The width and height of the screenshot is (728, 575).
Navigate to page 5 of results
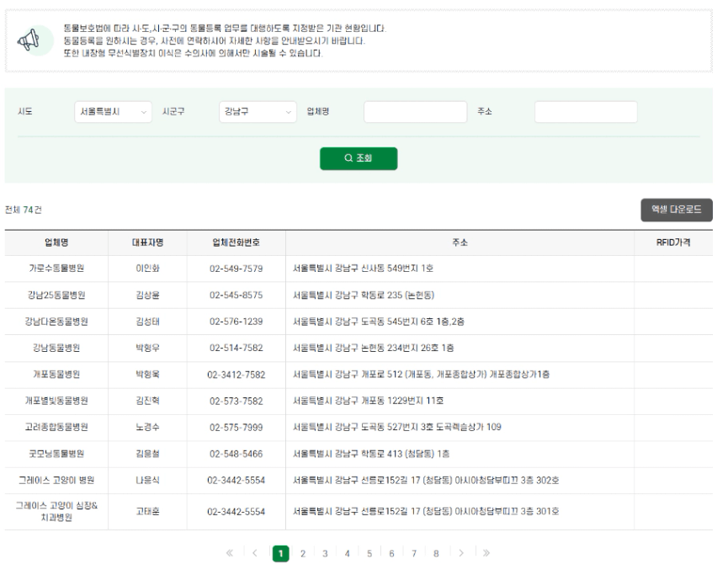tap(370, 553)
